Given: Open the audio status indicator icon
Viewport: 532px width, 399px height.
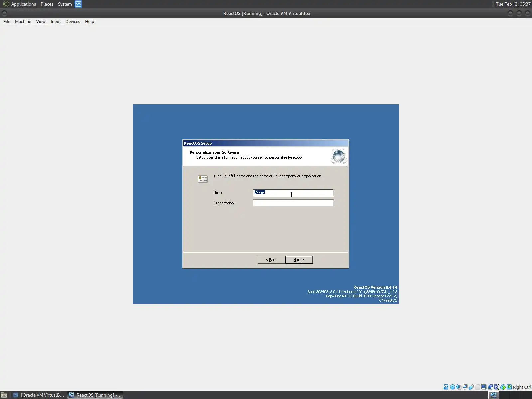Looking at the screenshot, I should (459, 387).
